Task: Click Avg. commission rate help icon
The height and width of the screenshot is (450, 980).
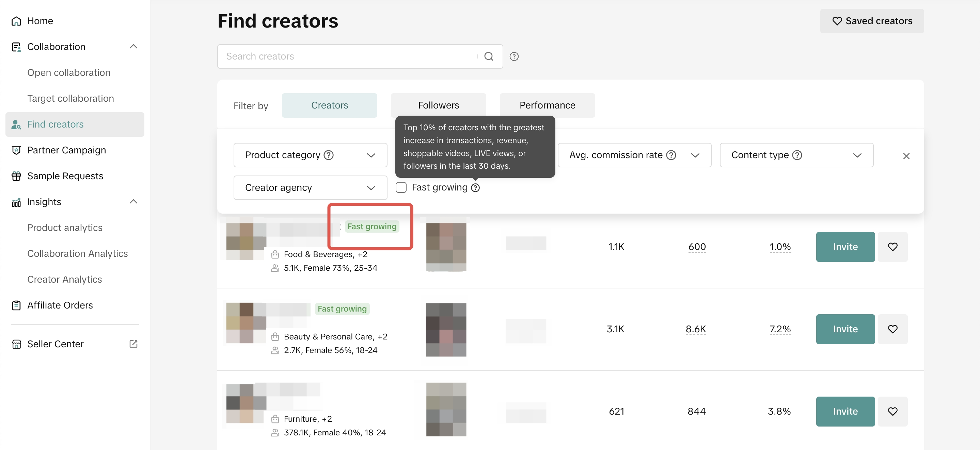Action: pos(671,155)
